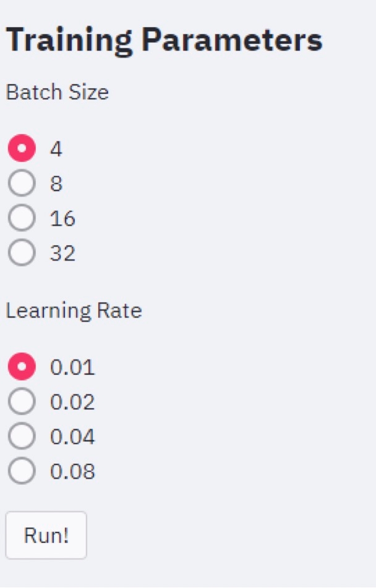Select learning rate 0.02 radio button
The width and height of the screenshot is (376, 588).
coord(22,402)
